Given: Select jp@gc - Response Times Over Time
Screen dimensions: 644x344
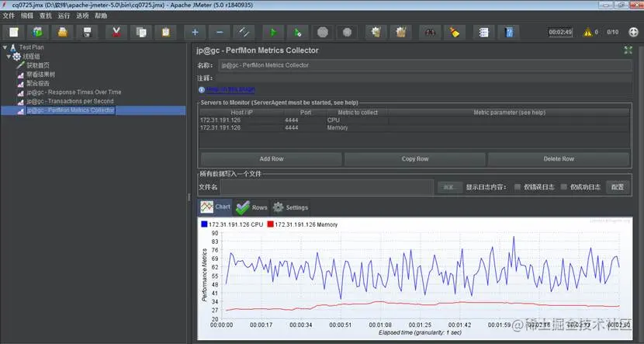Looking at the screenshot, I should click(74, 92).
